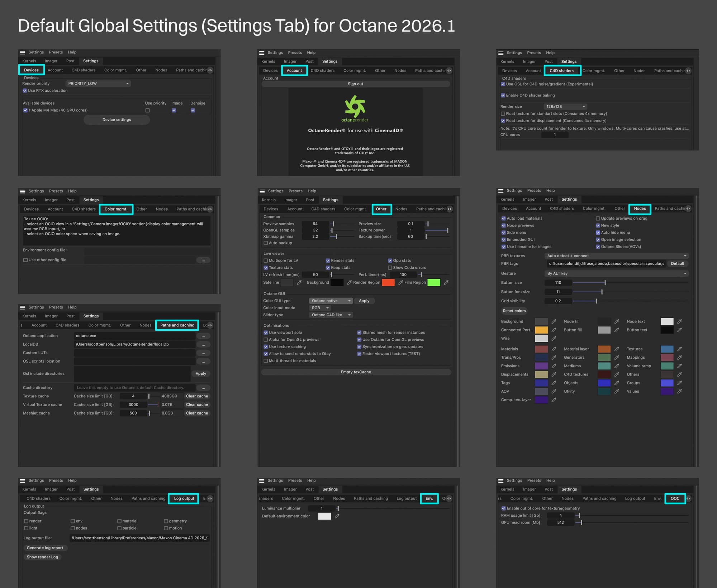Check the Auto backup checkbox

pos(266,243)
